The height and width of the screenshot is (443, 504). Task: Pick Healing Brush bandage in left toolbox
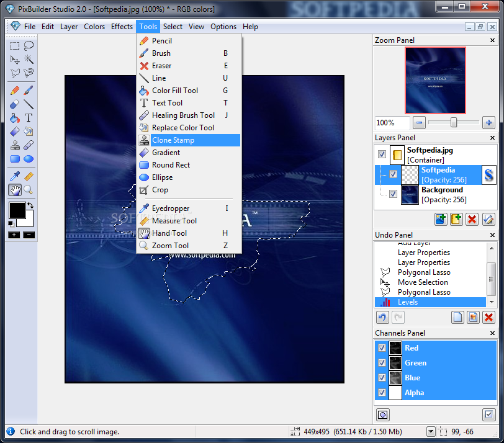pyautogui.click(x=29, y=146)
